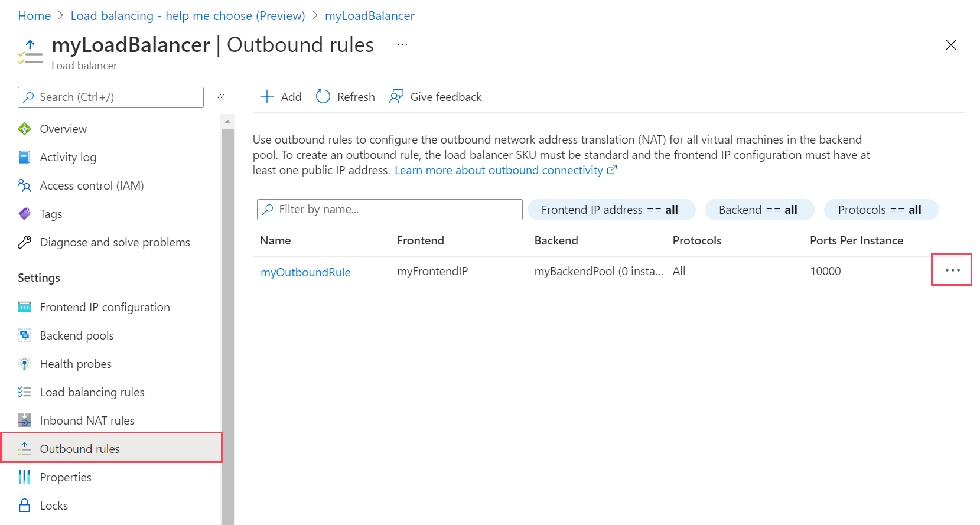Go to Home breadcrumb
This screenshot has width=980, height=525.
[x=34, y=16]
